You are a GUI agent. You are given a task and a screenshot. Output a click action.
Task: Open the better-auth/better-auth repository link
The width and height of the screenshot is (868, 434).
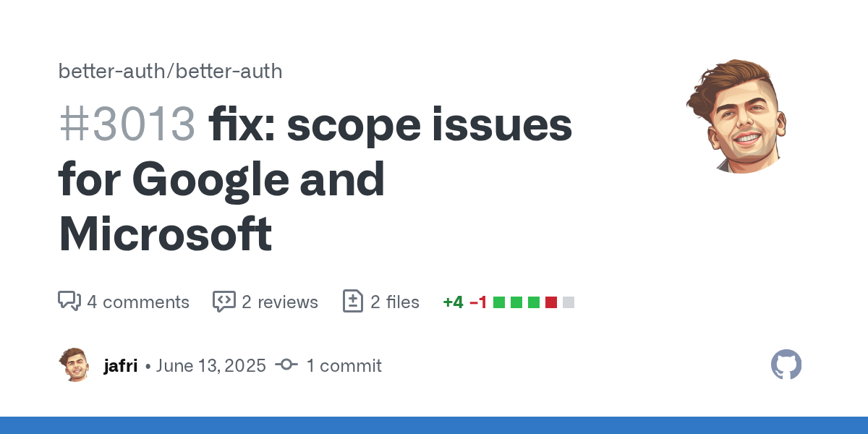170,72
